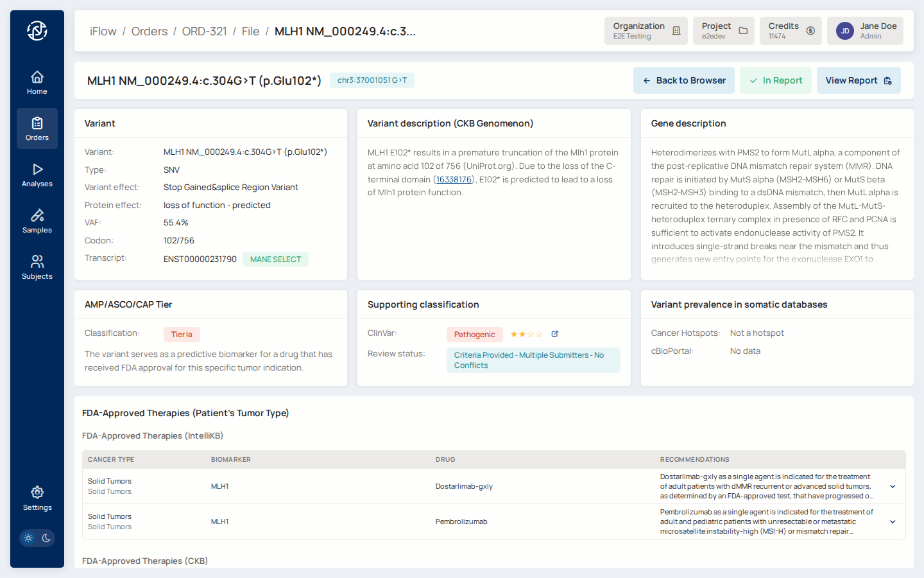Toggle the In Report status
Image resolution: width=924 pixels, height=578 pixels.
(775, 80)
